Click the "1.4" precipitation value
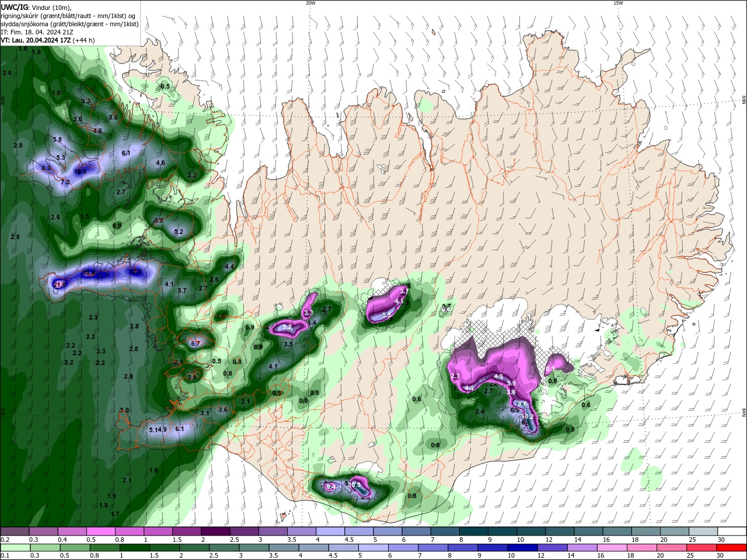This screenshot has width=747, height=560. pos(312,323)
